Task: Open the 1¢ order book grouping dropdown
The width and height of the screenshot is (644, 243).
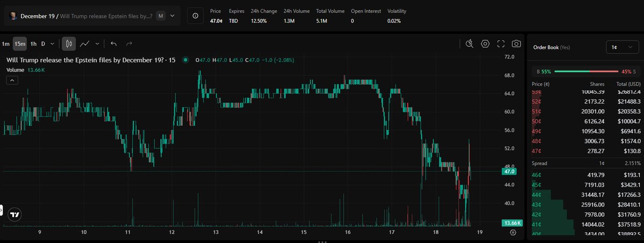Action: click(622, 47)
